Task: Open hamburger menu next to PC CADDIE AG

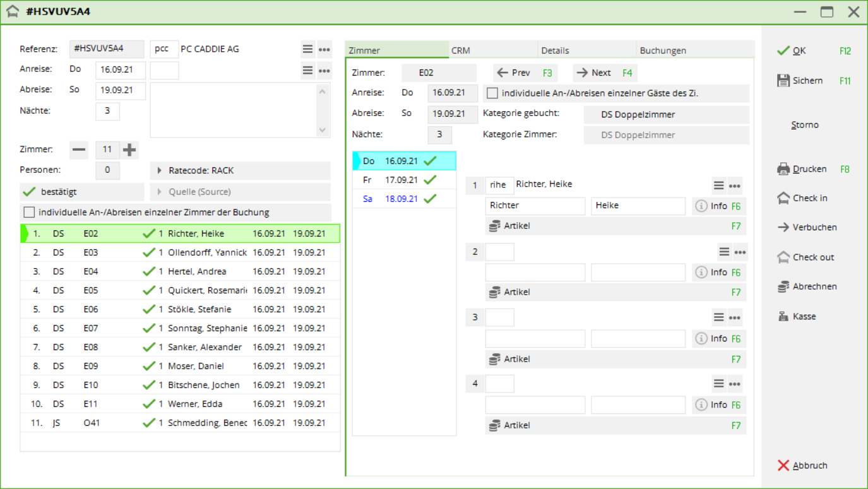Action: pos(307,49)
